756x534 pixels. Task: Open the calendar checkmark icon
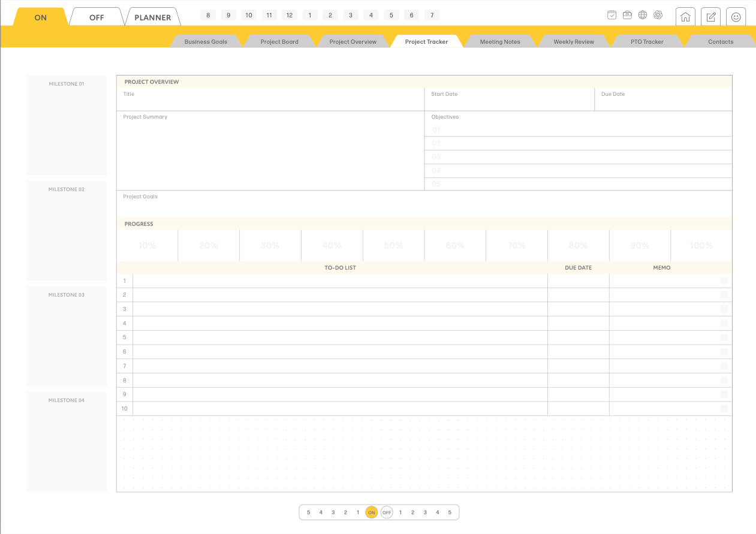coord(612,15)
